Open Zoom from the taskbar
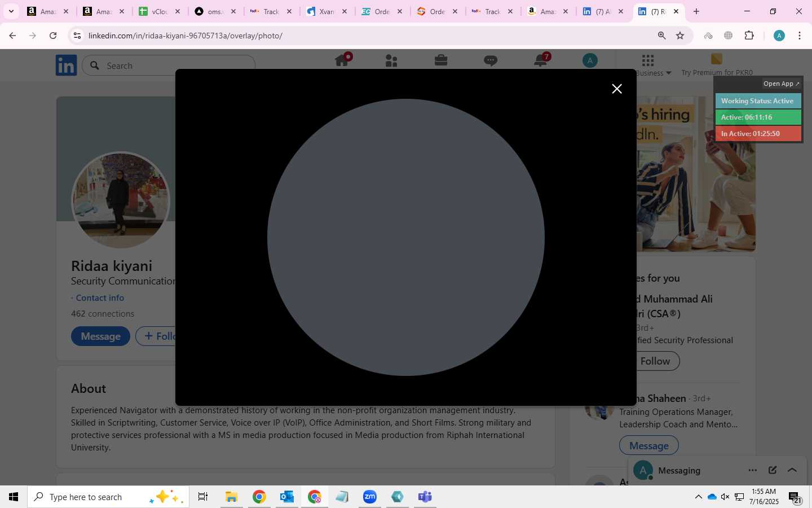812x508 pixels. coord(369,497)
